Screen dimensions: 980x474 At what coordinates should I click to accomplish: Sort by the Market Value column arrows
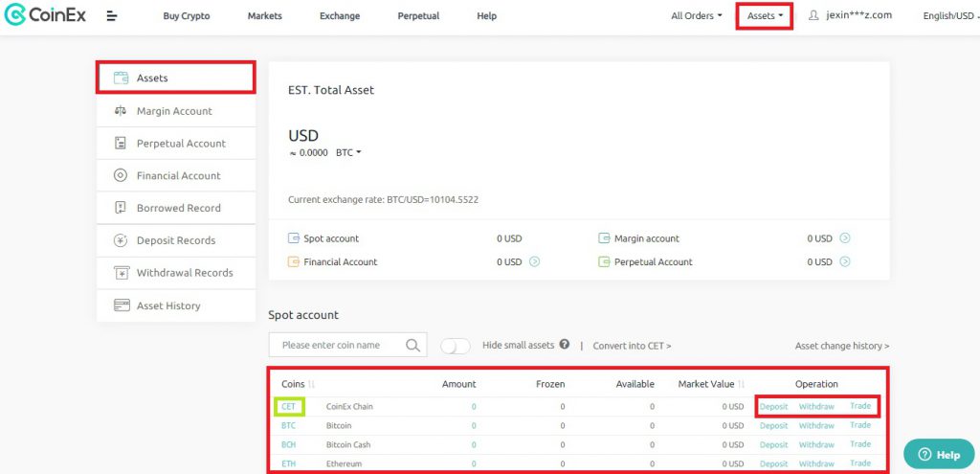click(742, 384)
